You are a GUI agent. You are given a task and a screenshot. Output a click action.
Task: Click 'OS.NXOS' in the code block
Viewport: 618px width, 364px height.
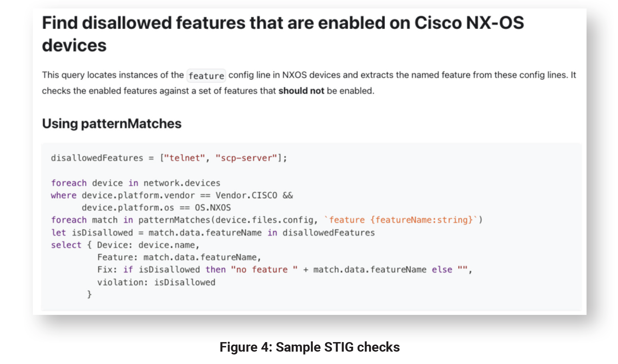click(x=212, y=208)
